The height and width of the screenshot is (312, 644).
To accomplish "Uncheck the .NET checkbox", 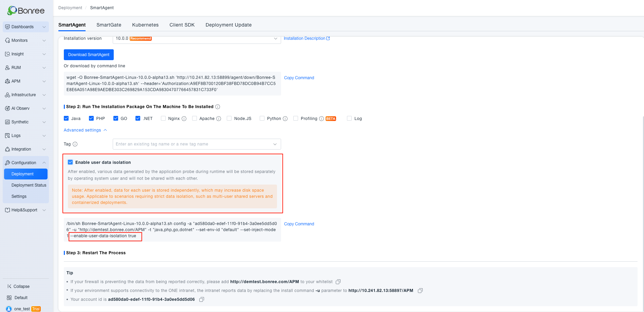I will click(138, 118).
